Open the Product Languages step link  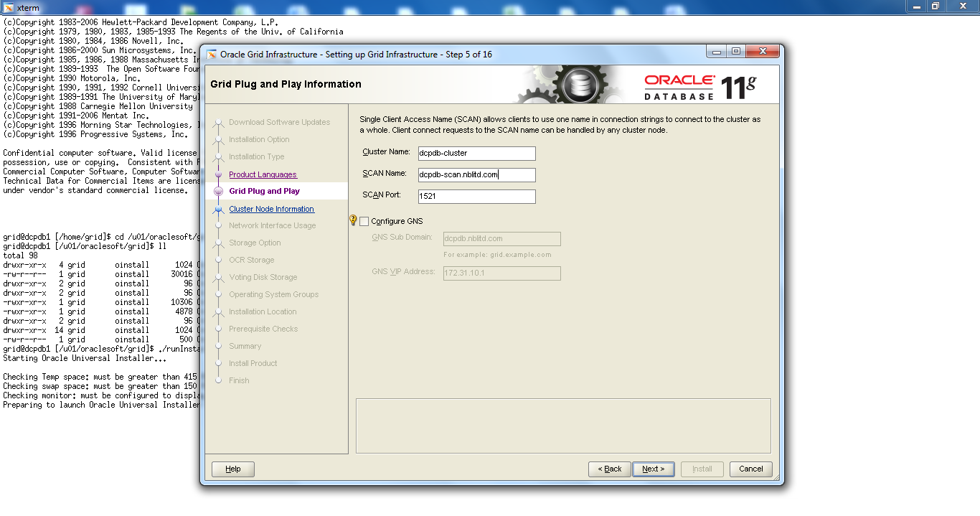click(263, 174)
